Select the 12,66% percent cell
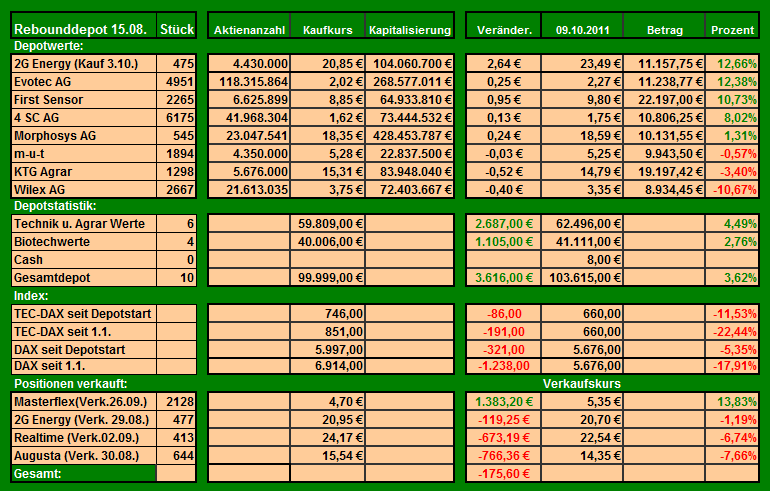Image resolution: width=770 pixels, height=491 pixels. coord(732,64)
